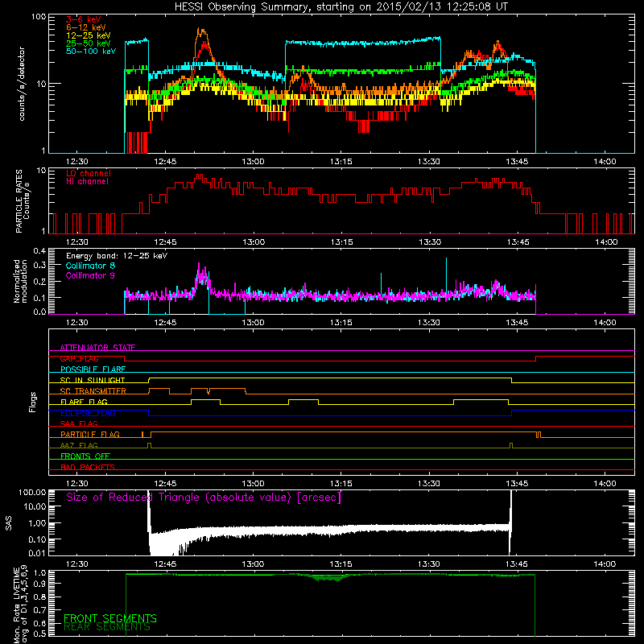The height and width of the screenshot is (644, 644).
Task: Click the 13:15 tick label under counts plot
Action: click(x=341, y=162)
